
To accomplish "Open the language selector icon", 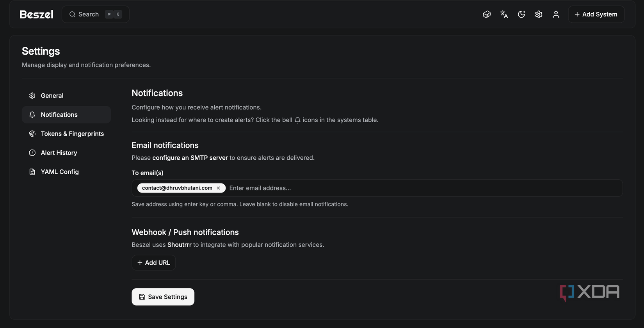I will 504,14.
